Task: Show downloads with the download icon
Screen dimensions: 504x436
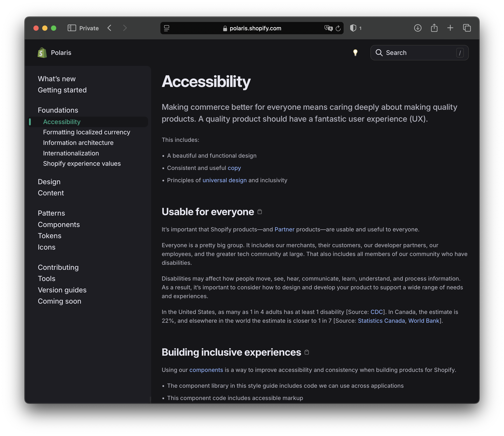Action: pos(418,28)
